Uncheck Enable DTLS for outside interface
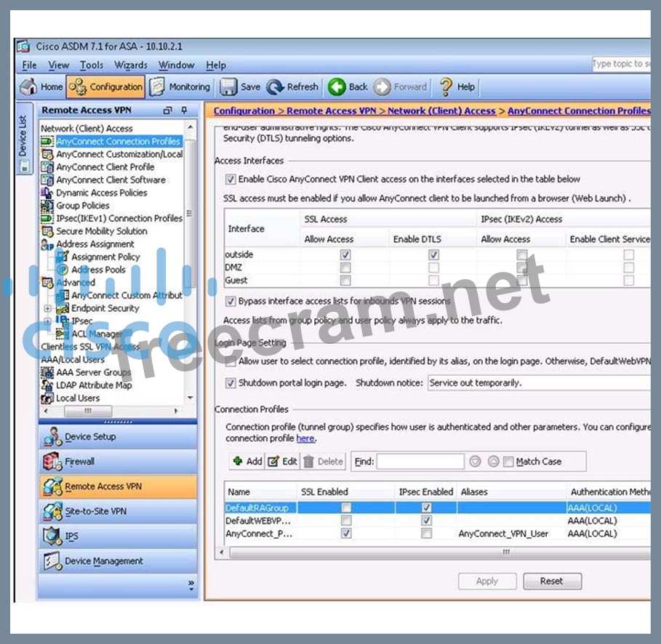 coord(434,255)
